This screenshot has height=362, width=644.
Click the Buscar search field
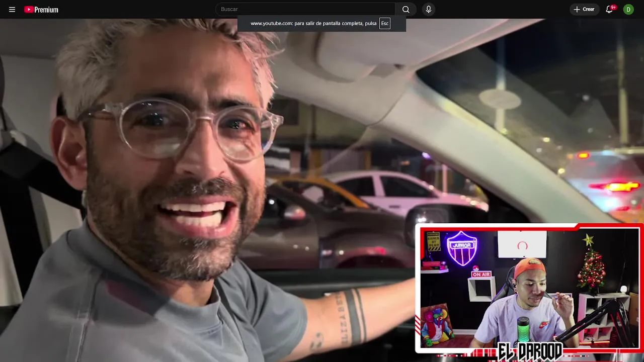click(305, 9)
